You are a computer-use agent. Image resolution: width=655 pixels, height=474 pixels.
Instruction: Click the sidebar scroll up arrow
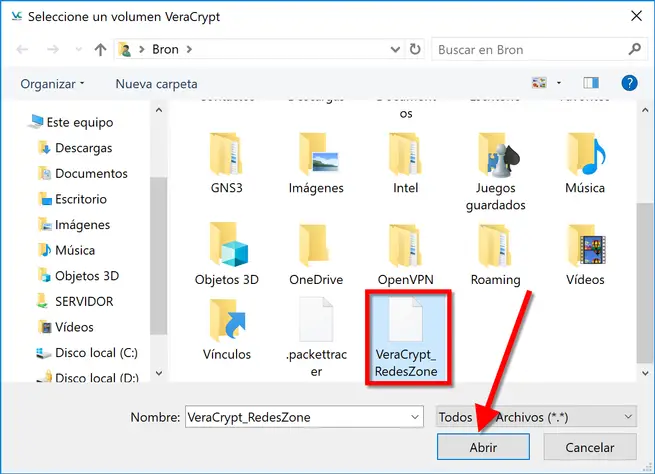coord(159,110)
